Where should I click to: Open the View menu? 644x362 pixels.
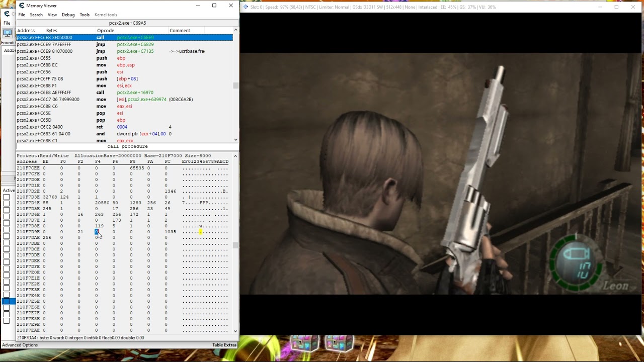52,15
